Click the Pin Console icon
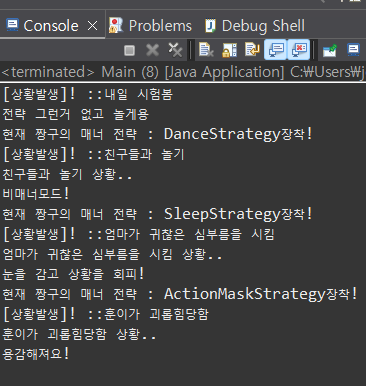Screen dimensions: 366x386 (330, 50)
